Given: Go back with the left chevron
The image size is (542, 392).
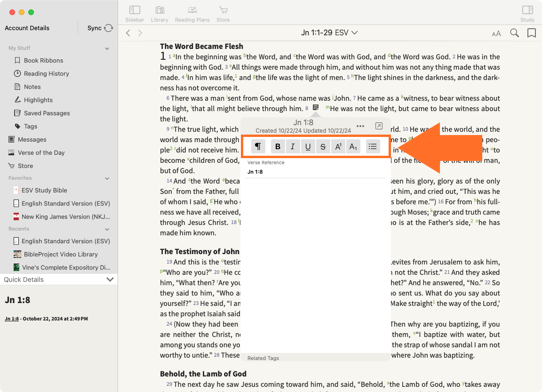Looking at the screenshot, I should tap(128, 33).
